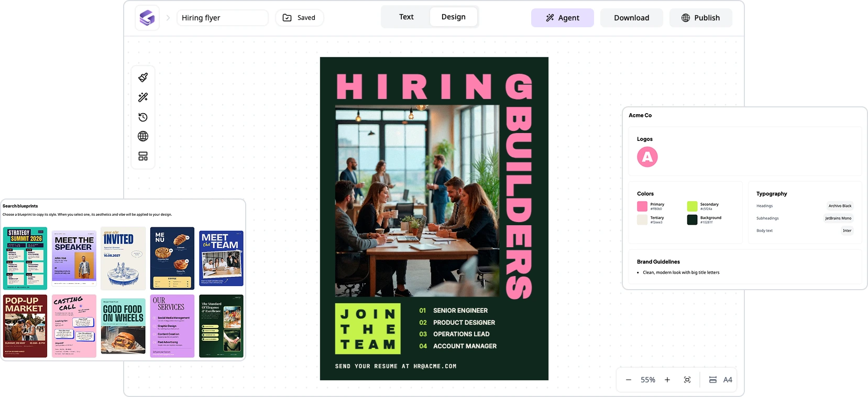Choose the 'Meet the Team' blueprint
Viewport: 868px width, 397px height.
[222, 258]
